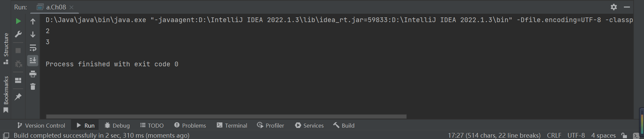The height and width of the screenshot is (139, 644).
Task: Click the Up the Stack Trace arrow
Action: point(33,22)
